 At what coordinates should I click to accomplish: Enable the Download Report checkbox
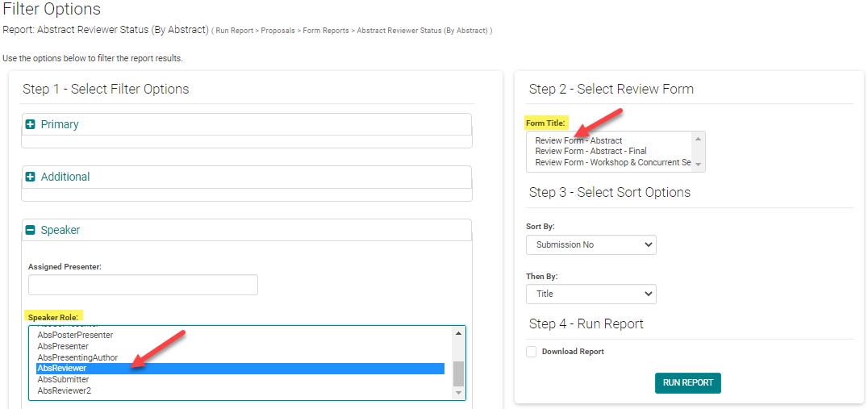click(x=532, y=352)
